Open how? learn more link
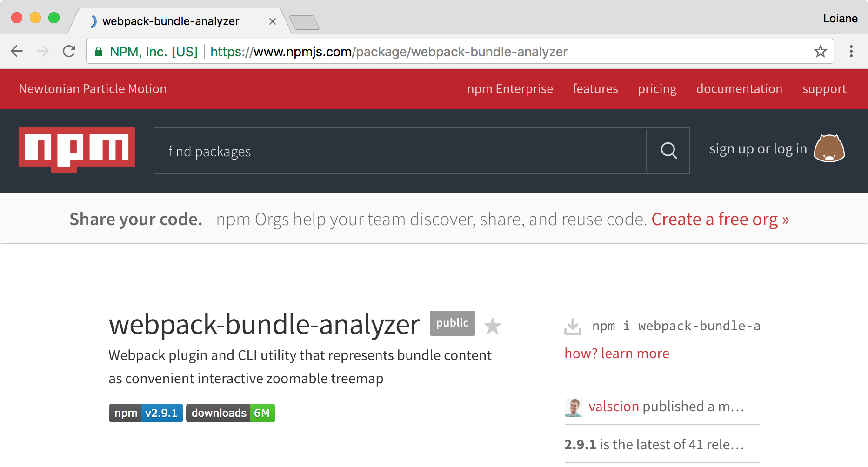 617,354
